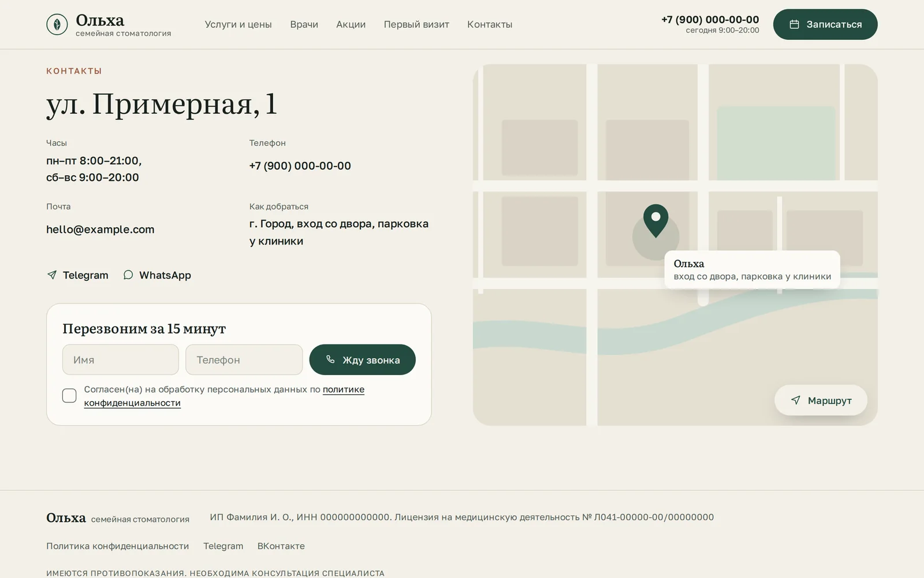Screen dimensions: 924x578
Task: Click the сегодня 9:00–20:00 header text
Action: pyautogui.click(x=722, y=31)
